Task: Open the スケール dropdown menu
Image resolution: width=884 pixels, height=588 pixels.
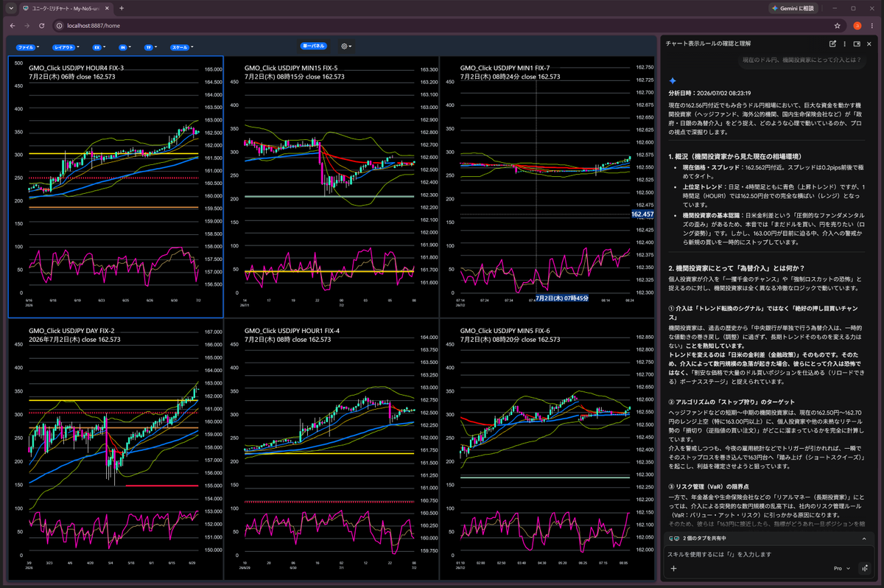Action: pos(181,46)
